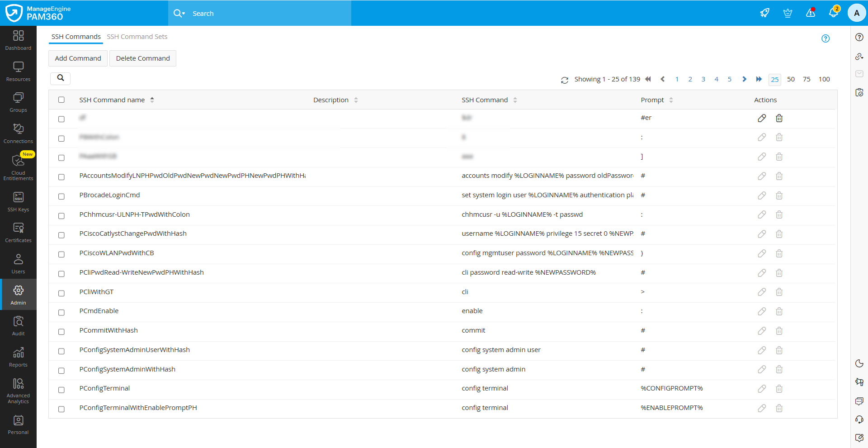Open the Certificates sidebar section

point(18,233)
